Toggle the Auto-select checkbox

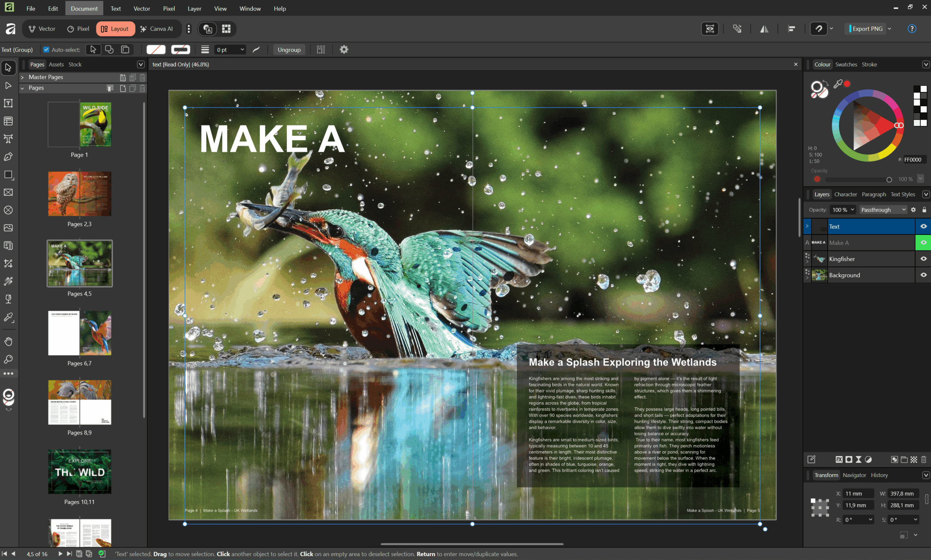pos(47,49)
